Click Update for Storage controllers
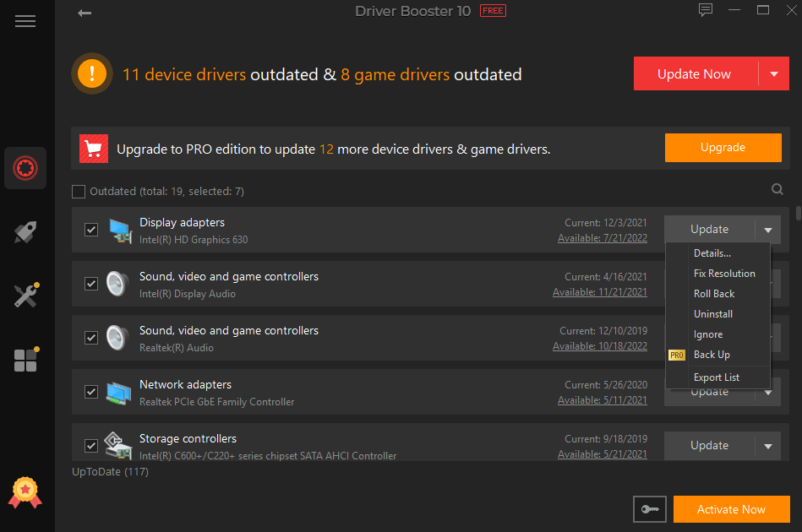The image size is (802, 532). 709,446
